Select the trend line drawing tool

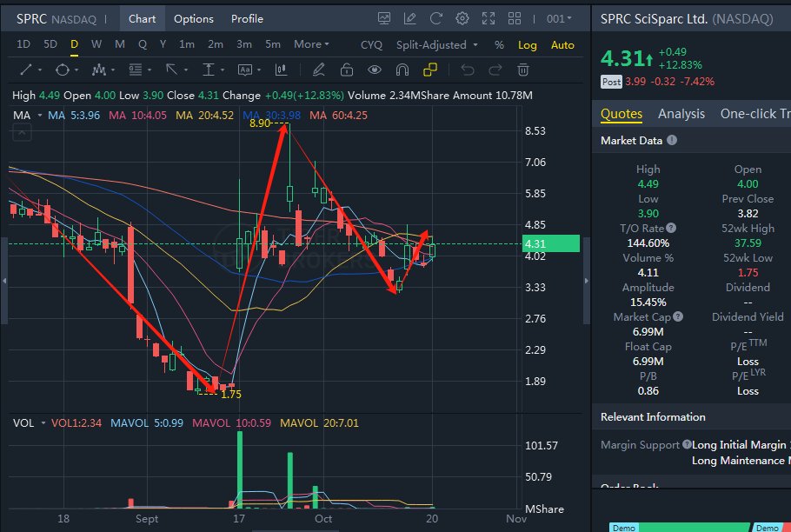[x=26, y=70]
